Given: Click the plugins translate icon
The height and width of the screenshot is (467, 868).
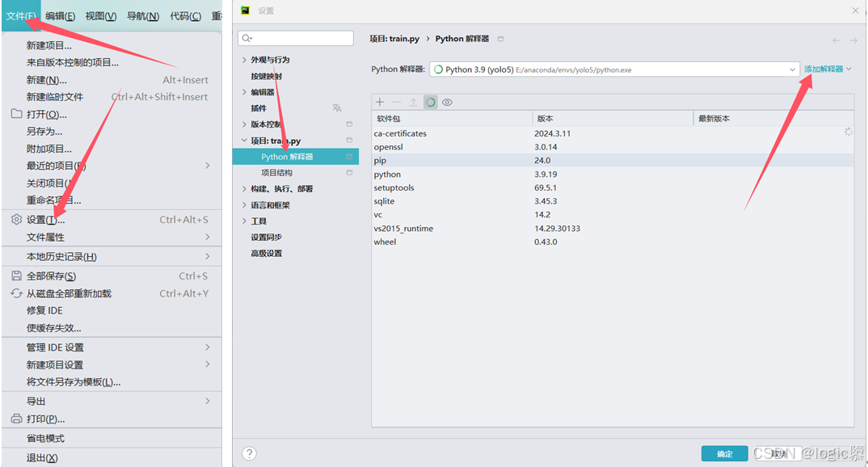Looking at the screenshot, I should coord(336,108).
